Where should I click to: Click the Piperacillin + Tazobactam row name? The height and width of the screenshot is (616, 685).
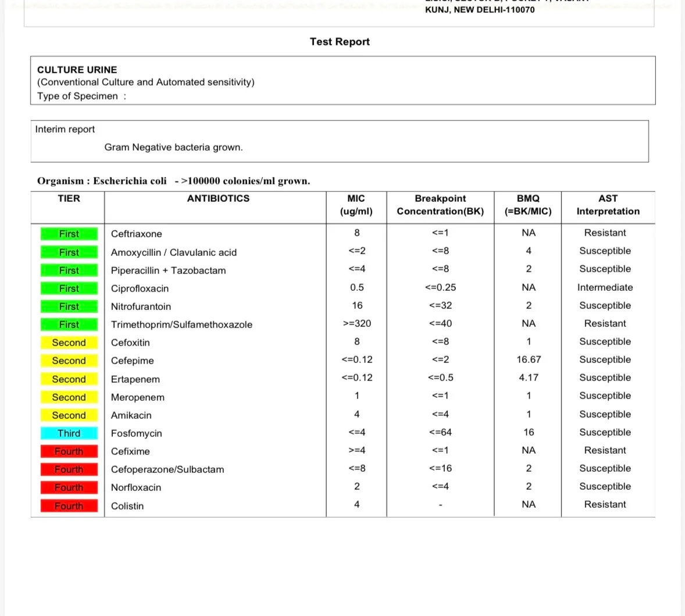(168, 270)
